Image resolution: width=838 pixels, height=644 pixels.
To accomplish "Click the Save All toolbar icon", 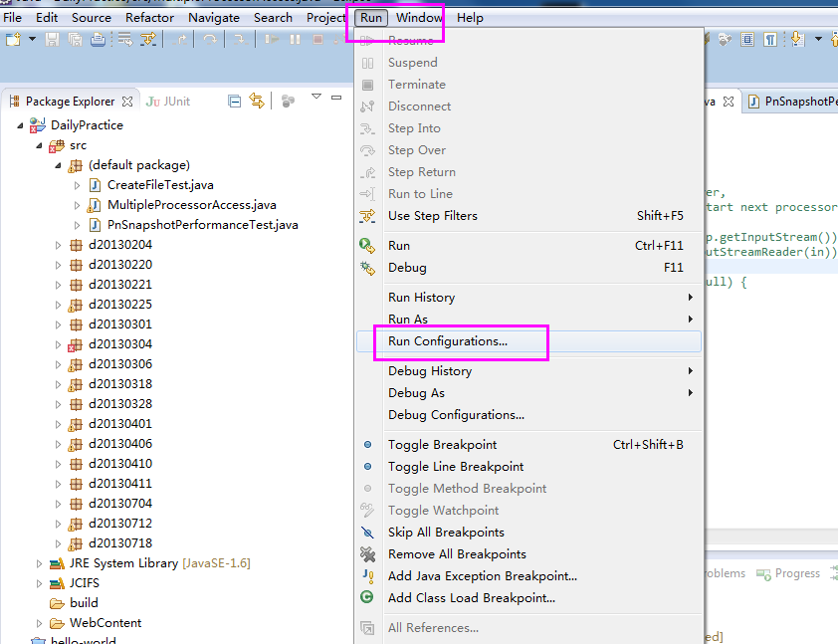I will [75, 39].
